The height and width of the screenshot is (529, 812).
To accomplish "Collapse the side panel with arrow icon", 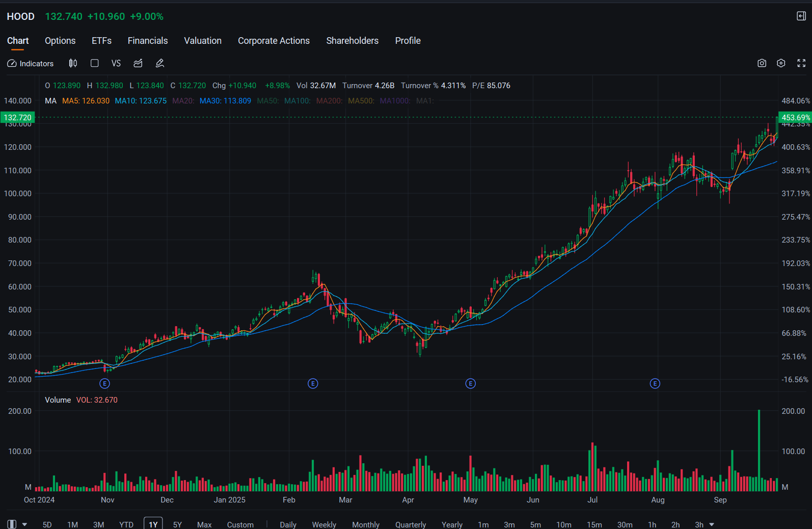I will 801,16.
